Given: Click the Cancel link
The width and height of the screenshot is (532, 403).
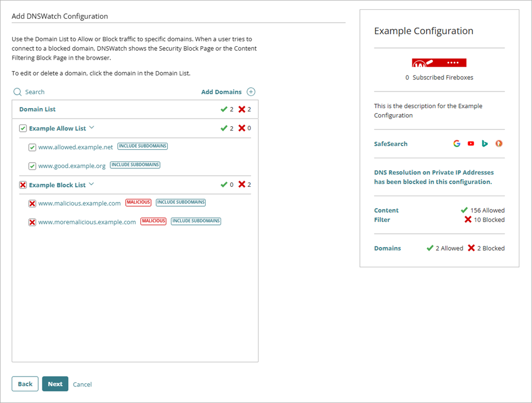Looking at the screenshot, I should point(82,384).
